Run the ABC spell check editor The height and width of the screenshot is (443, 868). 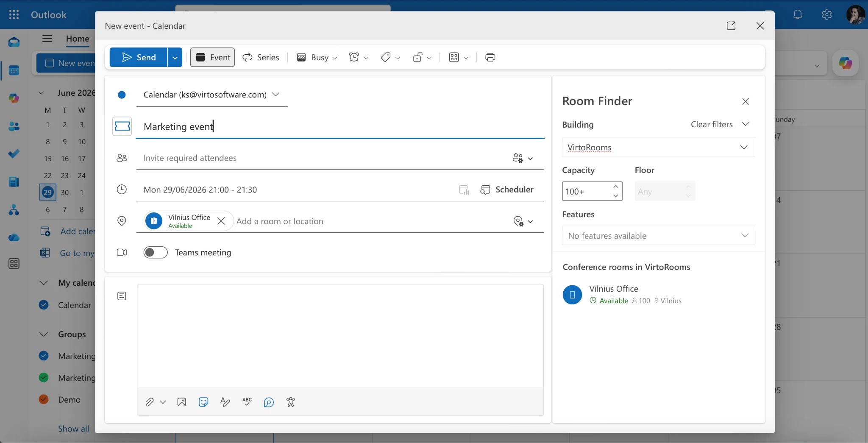point(247,402)
